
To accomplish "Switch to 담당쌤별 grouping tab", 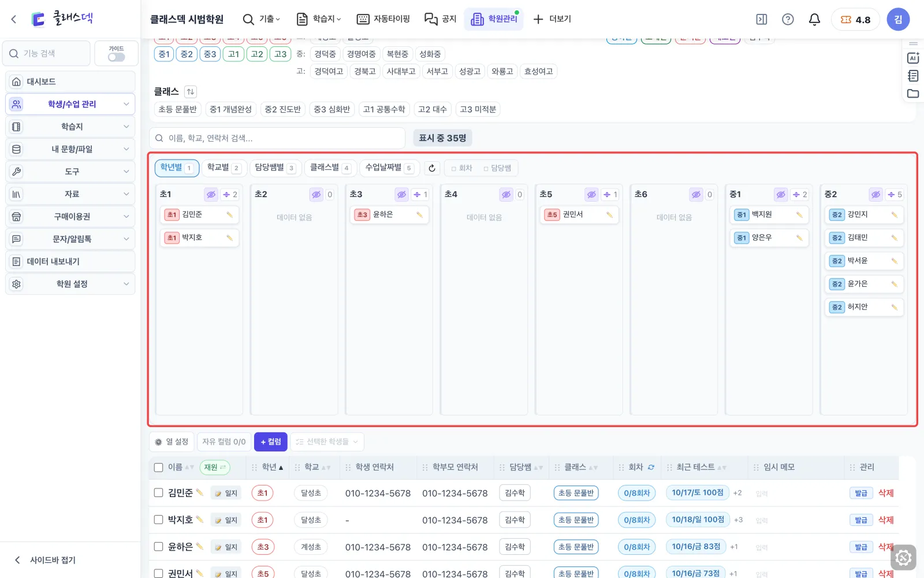I will (x=275, y=168).
